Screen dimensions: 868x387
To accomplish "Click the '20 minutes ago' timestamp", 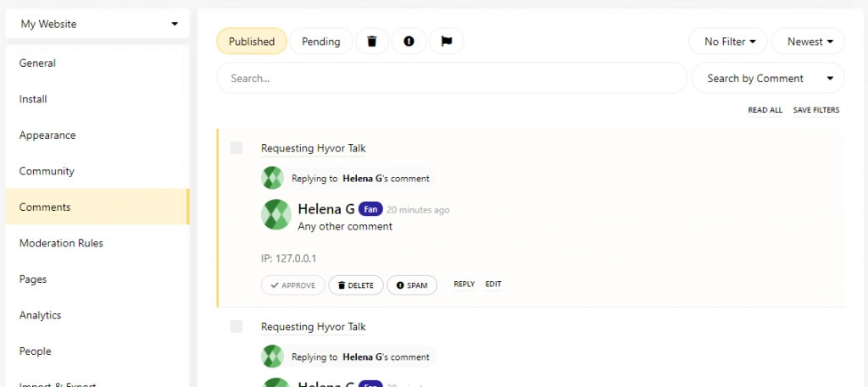I will (418, 210).
